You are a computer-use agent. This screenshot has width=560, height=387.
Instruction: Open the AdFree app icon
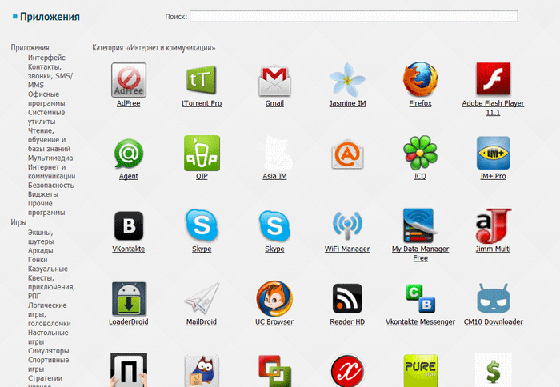point(129,80)
